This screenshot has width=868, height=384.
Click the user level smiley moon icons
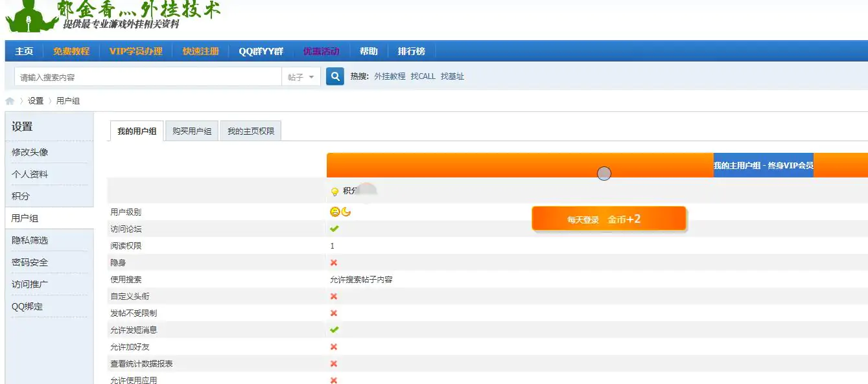pyautogui.click(x=340, y=212)
